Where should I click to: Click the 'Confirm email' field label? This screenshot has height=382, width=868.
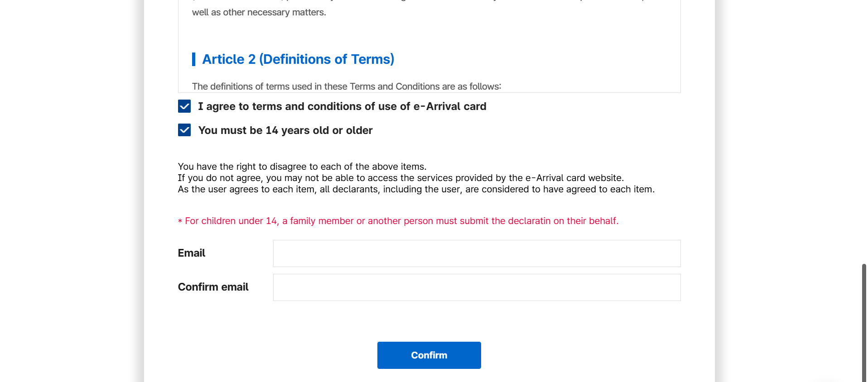coord(213,287)
